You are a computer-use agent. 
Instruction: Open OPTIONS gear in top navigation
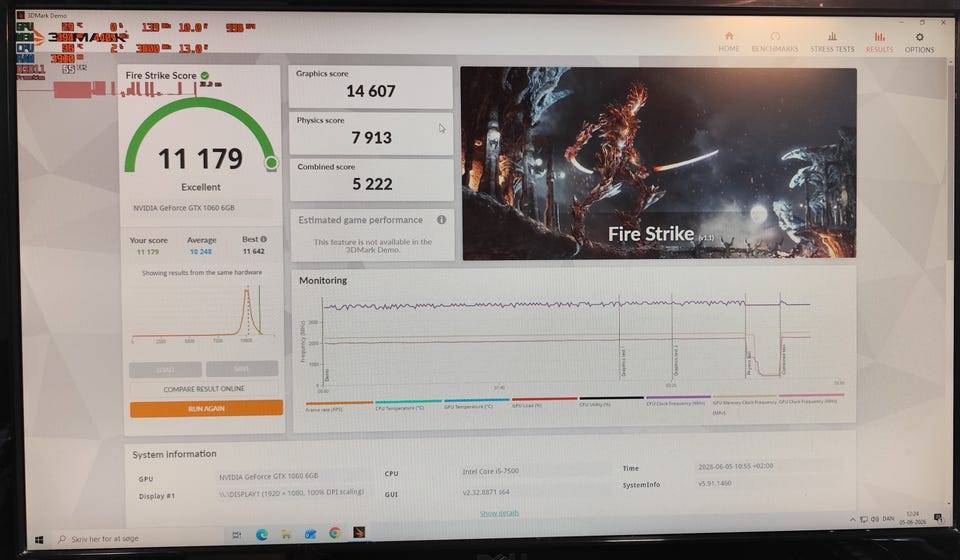click(x=920, y=43)
